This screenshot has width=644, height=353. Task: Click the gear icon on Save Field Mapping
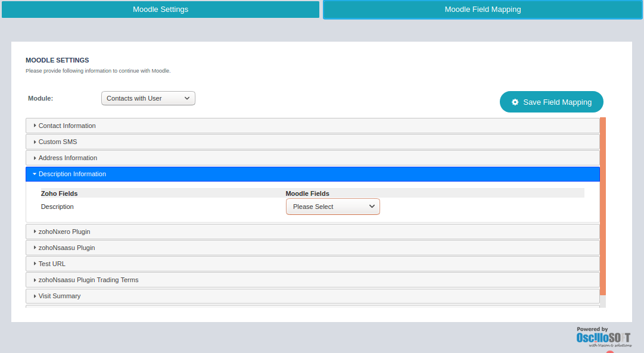pos(515,102)
